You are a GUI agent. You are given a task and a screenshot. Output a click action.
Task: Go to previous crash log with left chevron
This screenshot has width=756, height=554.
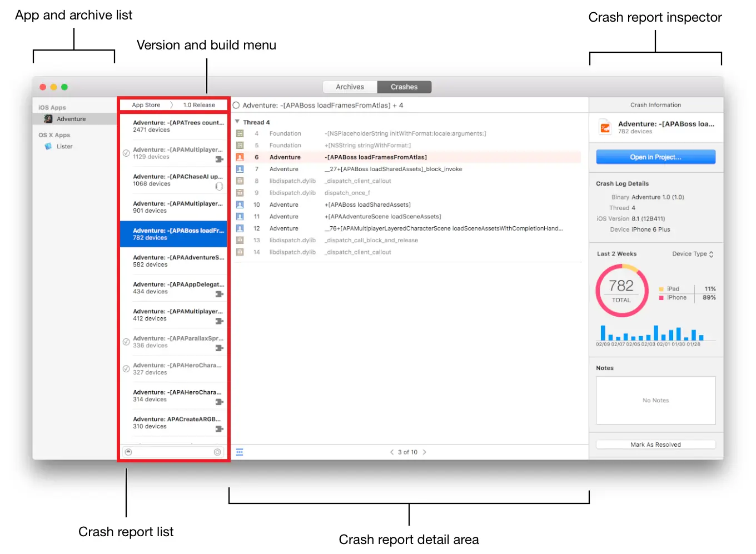391,452
